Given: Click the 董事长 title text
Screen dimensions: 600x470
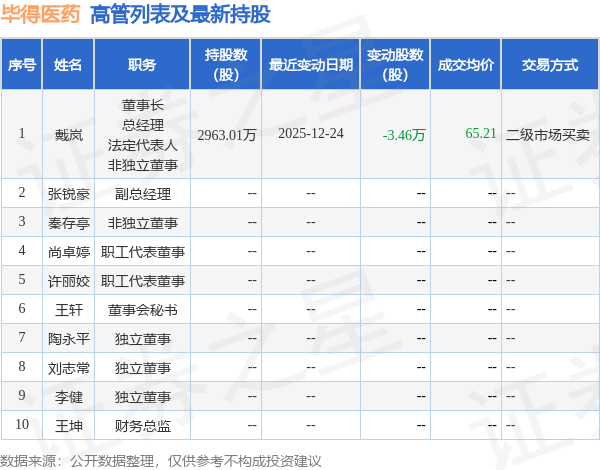Looking at the screenshot, I should [x=143, y=105].
